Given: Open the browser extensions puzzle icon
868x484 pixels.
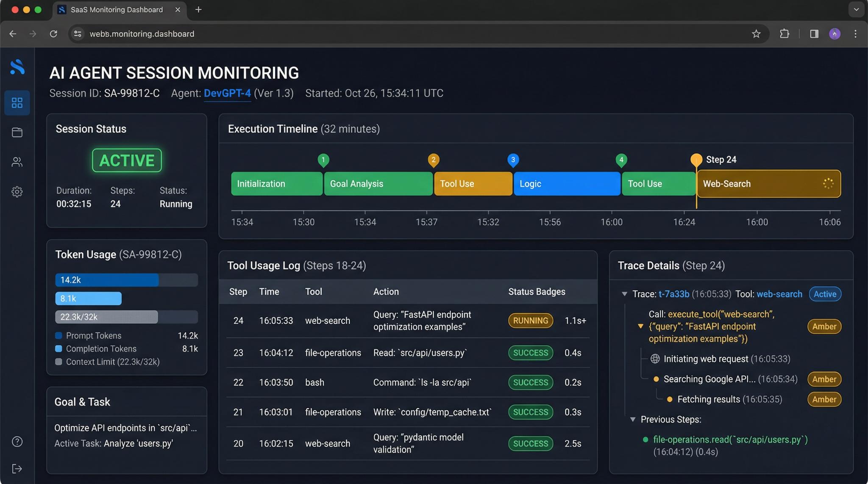Looking at the screenshot, I should [x=785, y=34].
